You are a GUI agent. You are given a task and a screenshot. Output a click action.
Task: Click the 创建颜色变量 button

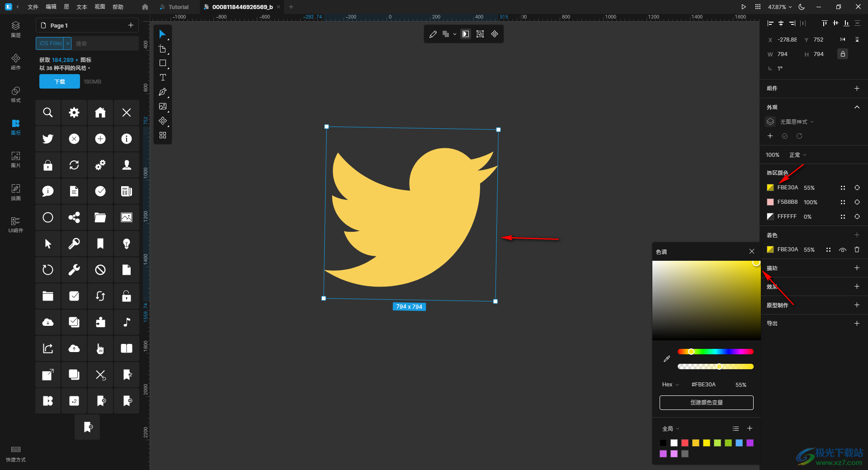[706, 403]
